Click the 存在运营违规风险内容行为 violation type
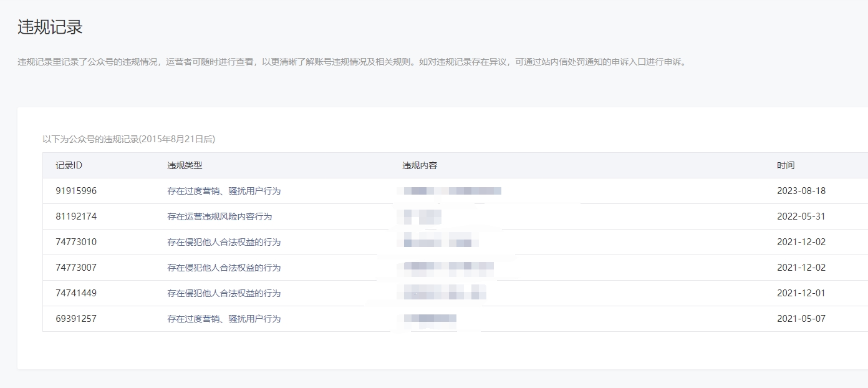This screenshot has height=388, width=868. click(219, 216)
